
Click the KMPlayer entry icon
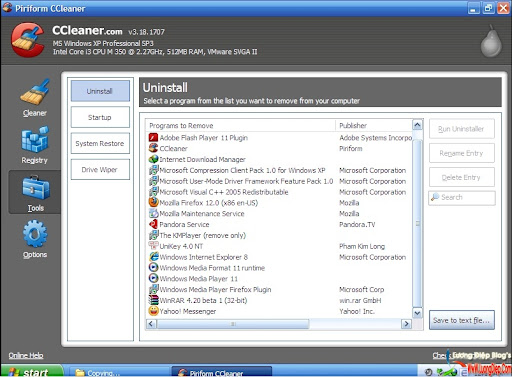click(153, 235)
